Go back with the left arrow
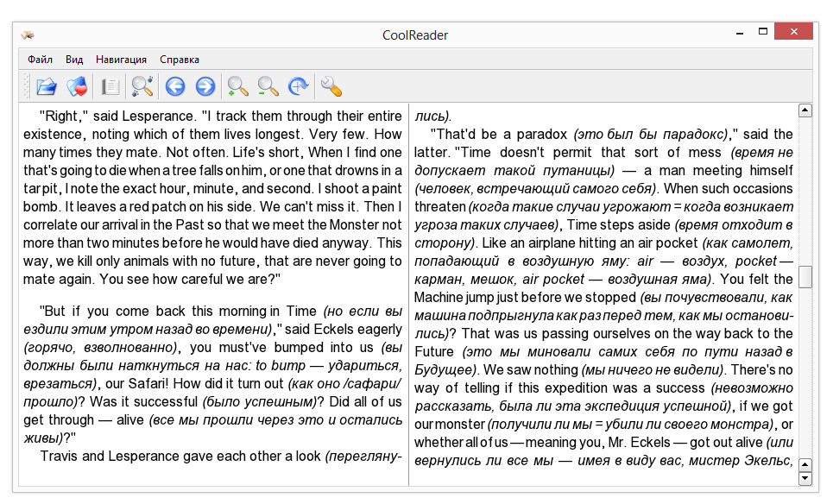 coord(174,86)
